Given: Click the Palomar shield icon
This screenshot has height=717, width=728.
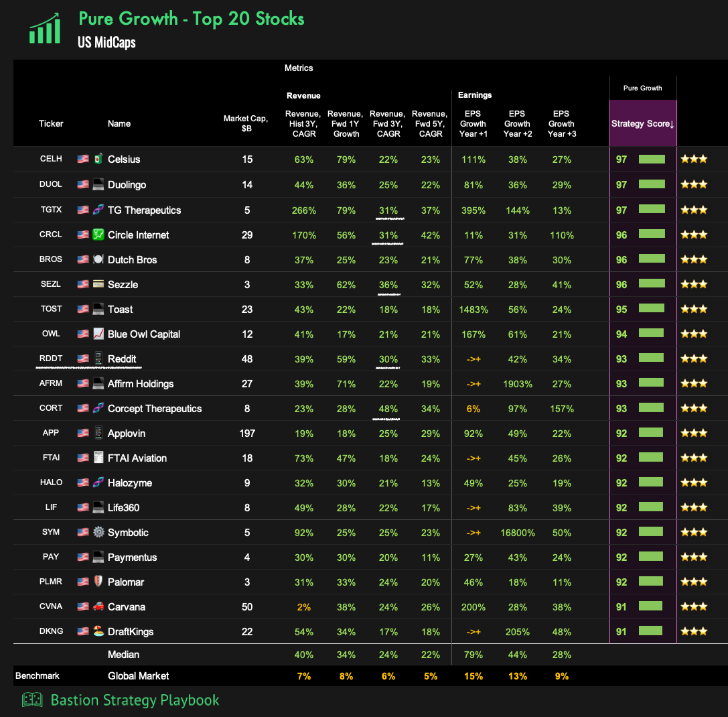Looking at the screenshot, I should pos(98,581).
